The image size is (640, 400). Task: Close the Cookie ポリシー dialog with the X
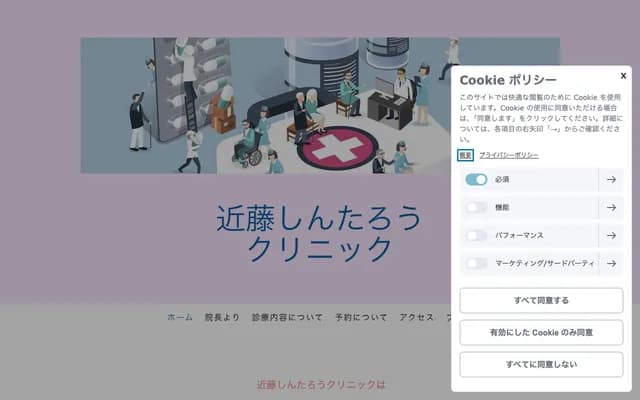tap(623, 76)
